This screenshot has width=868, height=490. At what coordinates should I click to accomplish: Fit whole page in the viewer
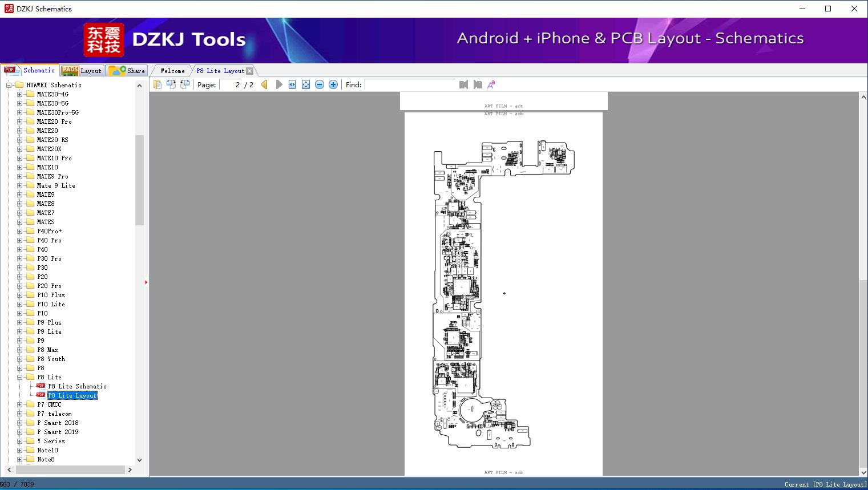click(x=306, y=84)
